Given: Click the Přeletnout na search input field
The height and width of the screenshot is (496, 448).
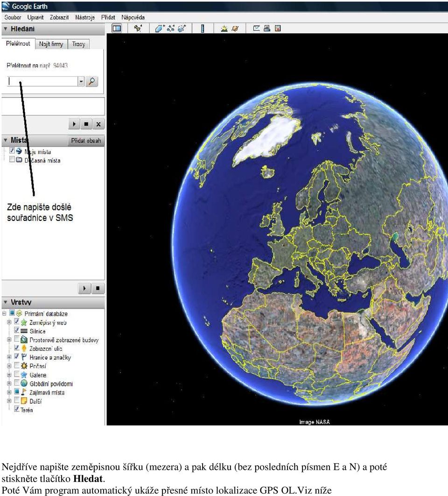Looking at the screenshot, I should coord(42,81).
